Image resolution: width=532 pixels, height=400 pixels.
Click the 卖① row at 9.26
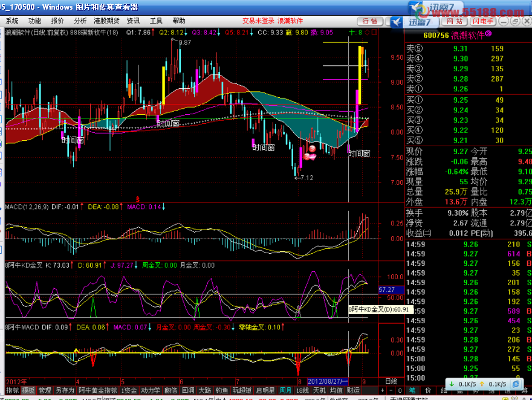[x=468, y=89]
